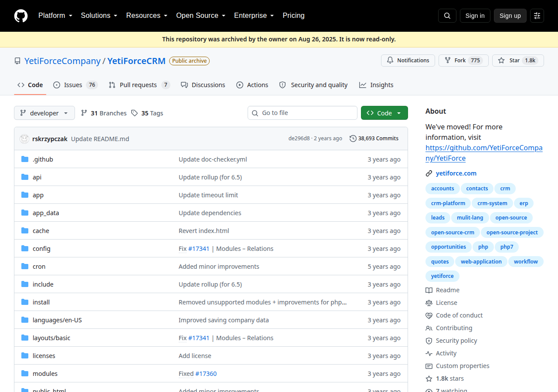Expand the Open Source dropdown
Image resolution: width=558 pixels, height=392 pixels.
pos(201,16)
